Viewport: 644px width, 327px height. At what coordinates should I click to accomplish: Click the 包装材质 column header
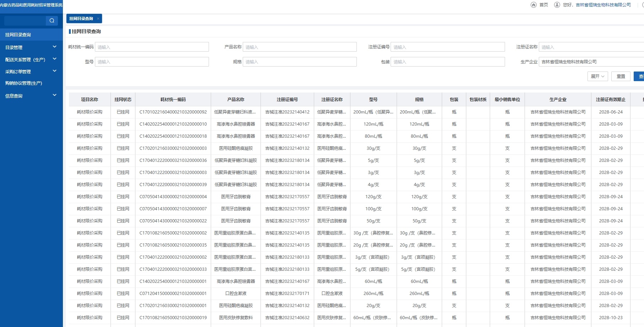coord(478,100)
